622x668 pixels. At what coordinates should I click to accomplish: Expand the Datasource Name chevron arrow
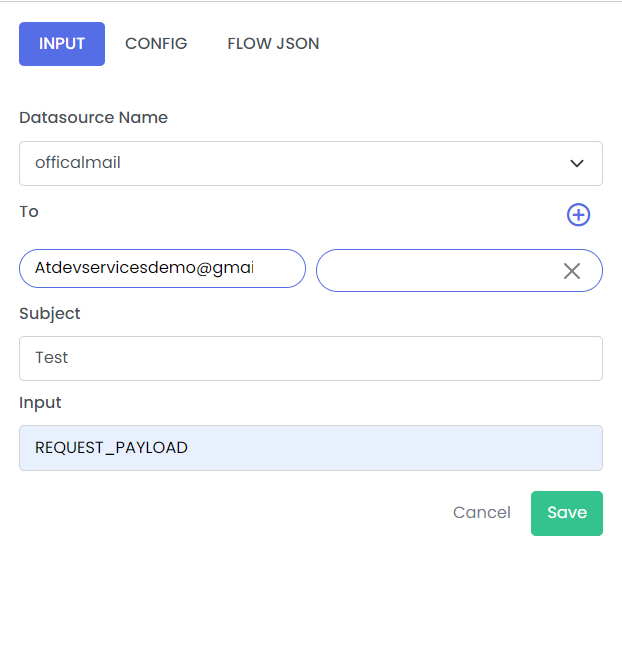(577, 164)
